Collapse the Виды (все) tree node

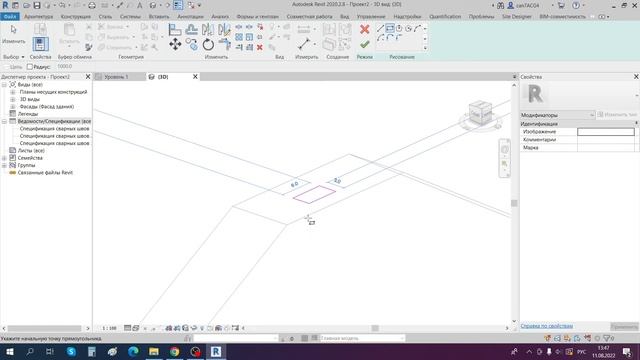click(x=4, y=84)
